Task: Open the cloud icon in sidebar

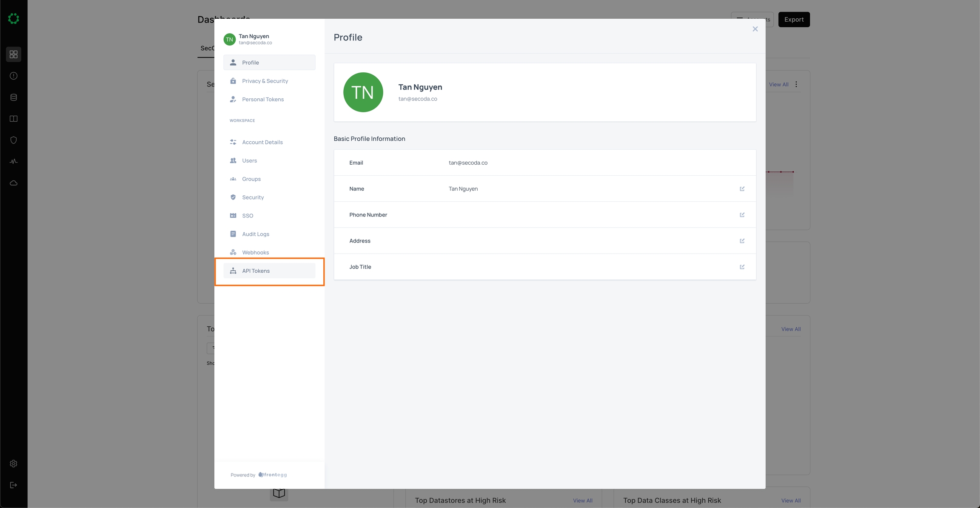Action: click(x=14, y=183)
